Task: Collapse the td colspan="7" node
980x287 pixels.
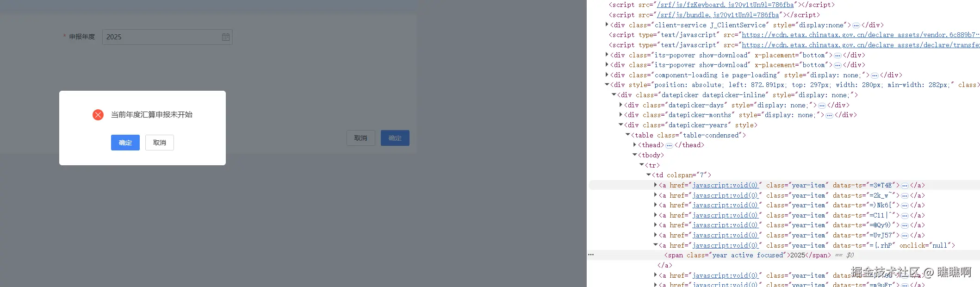Action: coord(649,175)
